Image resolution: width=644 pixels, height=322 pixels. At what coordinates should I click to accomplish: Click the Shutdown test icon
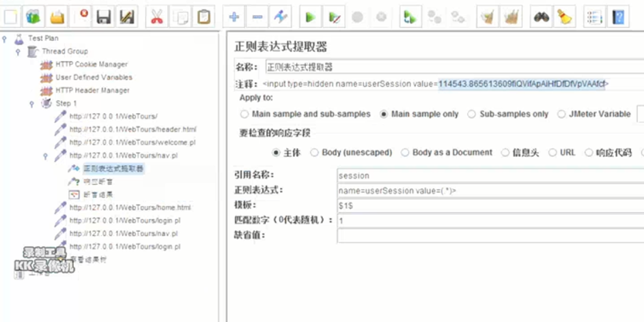point(382,17)
